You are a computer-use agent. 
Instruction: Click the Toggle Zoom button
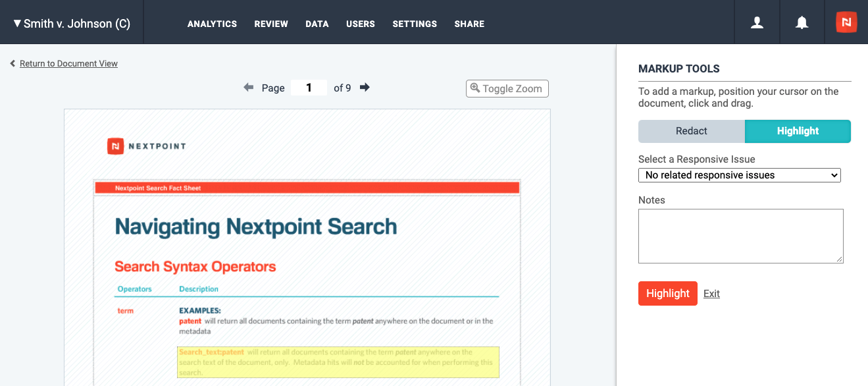coord(507,88)
